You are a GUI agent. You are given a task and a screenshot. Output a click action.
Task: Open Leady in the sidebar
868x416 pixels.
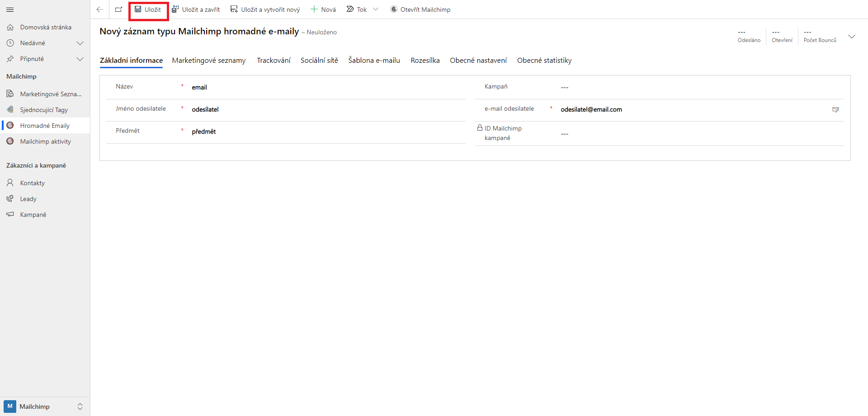click(x=28, y=199)
